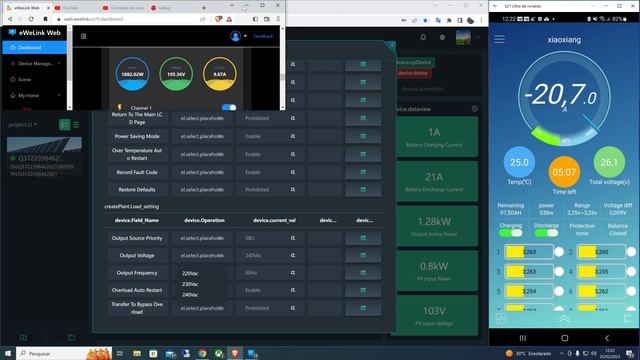The height and width of the screenshot is (360, 640).
Task: Reload the eWeLink page
Action: pyautogui.click(x=31, y=19)
